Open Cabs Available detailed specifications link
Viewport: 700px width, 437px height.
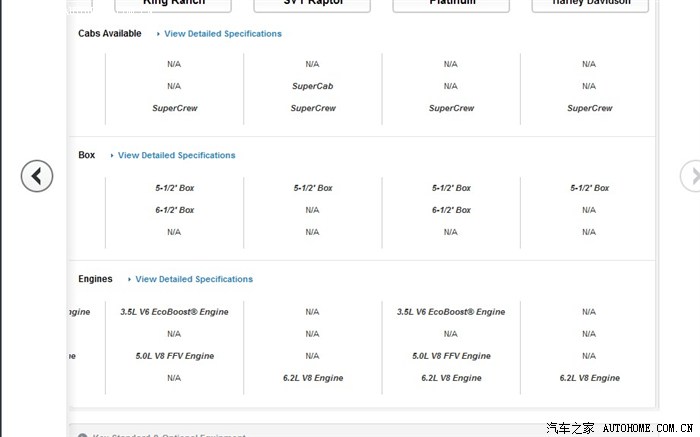pos(223,34)
